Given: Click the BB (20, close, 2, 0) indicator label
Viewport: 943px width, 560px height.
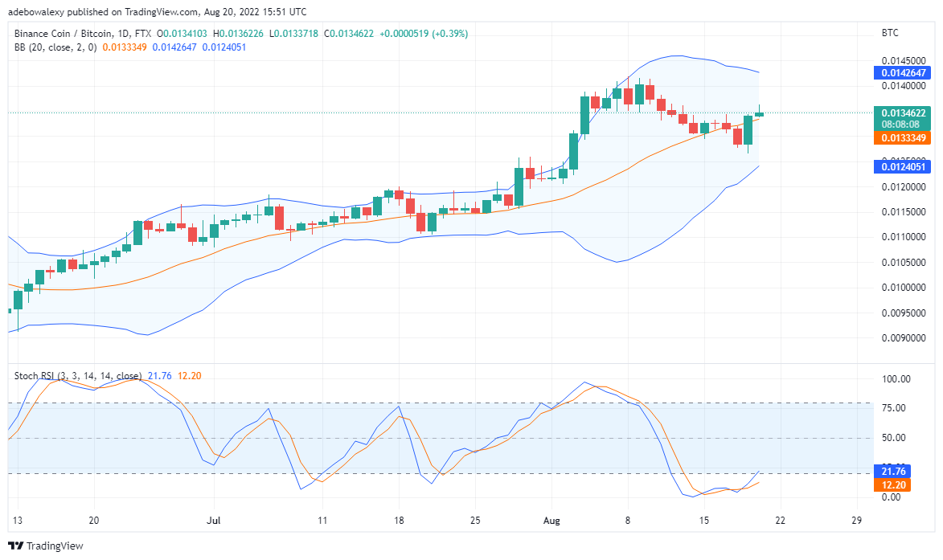Looking at the screenshot, I should pos(55,47).
